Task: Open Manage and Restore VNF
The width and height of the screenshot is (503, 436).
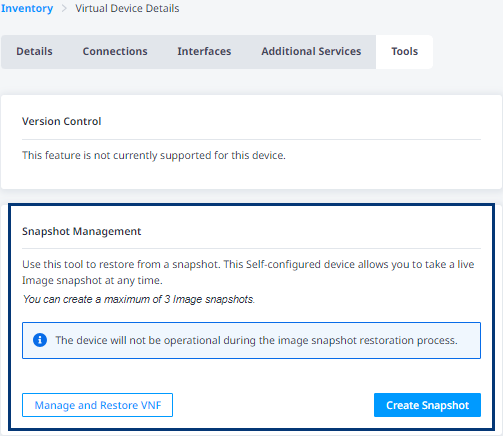Action: (97, 405)
